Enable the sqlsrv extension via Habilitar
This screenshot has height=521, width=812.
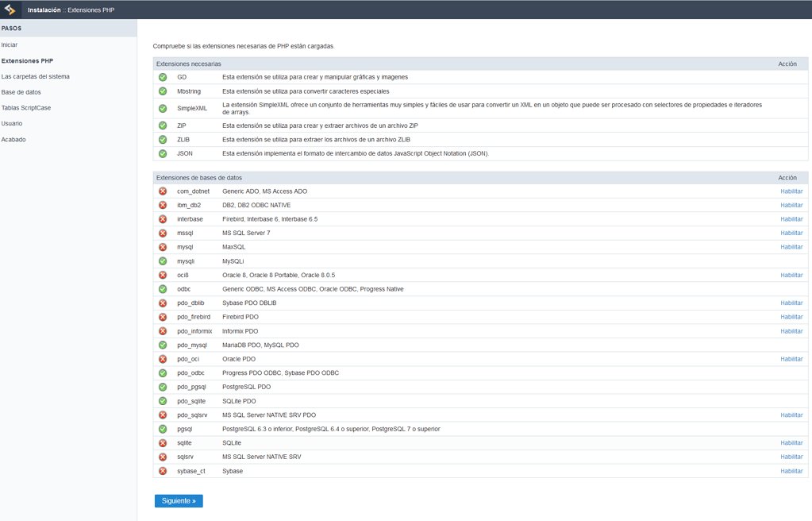point(791,457)
